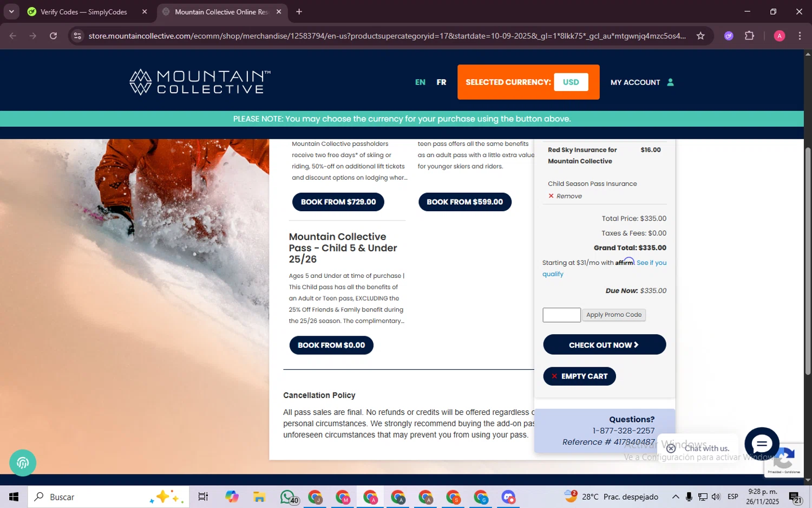The image size is (812, 508).
Task: Open volume control in system tray
Action: click(716, 497)
